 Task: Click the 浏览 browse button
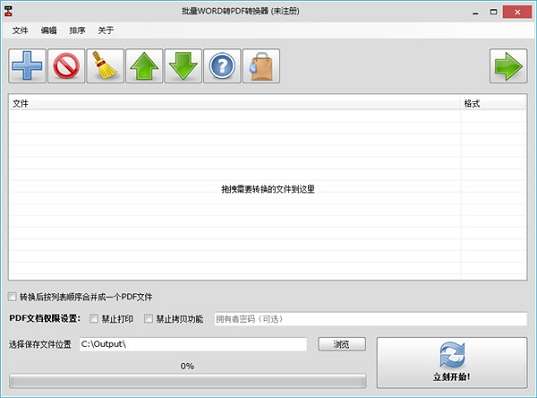(x=342, y=344)
